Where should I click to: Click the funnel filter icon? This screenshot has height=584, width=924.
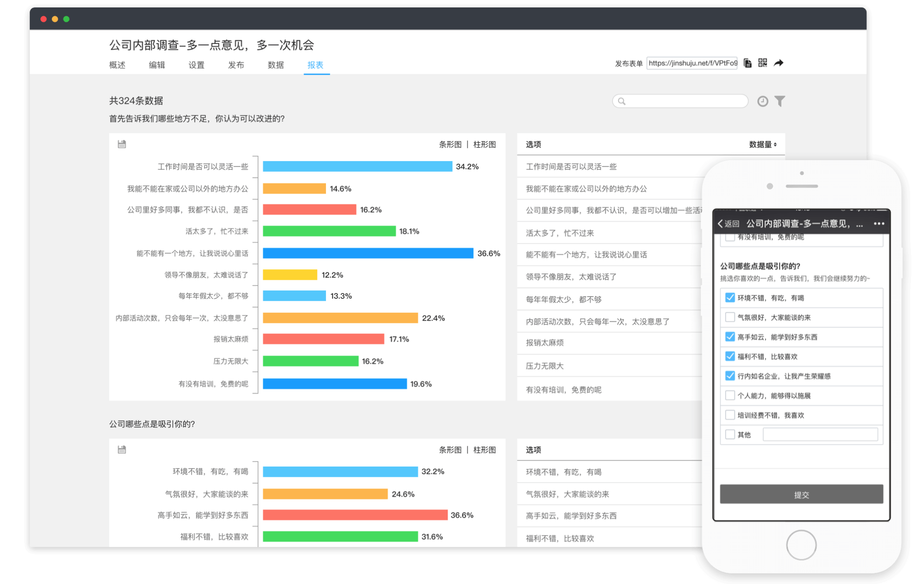click(780, 101)
